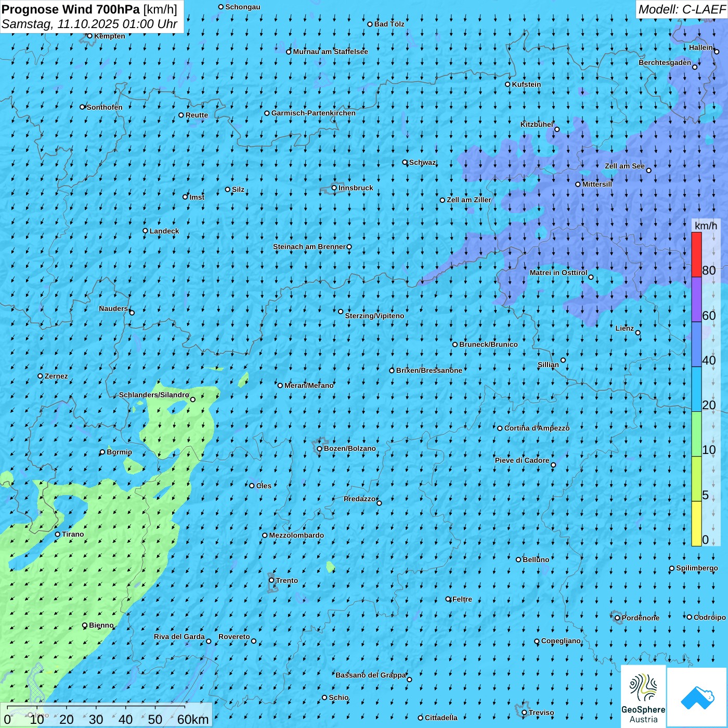Click the blue cloud logo icon
Image resolution: width=728 pixels, height=728 pixels.
point(697,697)
